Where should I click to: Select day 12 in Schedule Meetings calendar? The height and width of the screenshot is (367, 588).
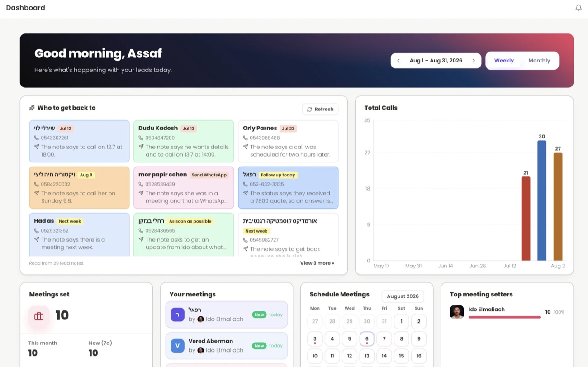350,356
